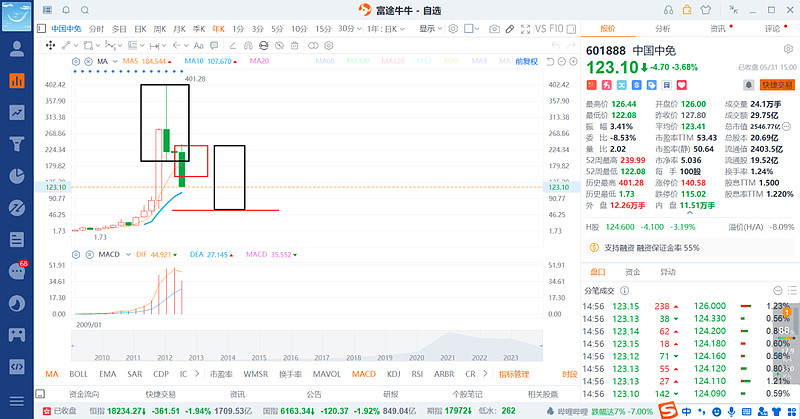
Task: Open the 资金流向 bottom panel link
Action: 84,394
